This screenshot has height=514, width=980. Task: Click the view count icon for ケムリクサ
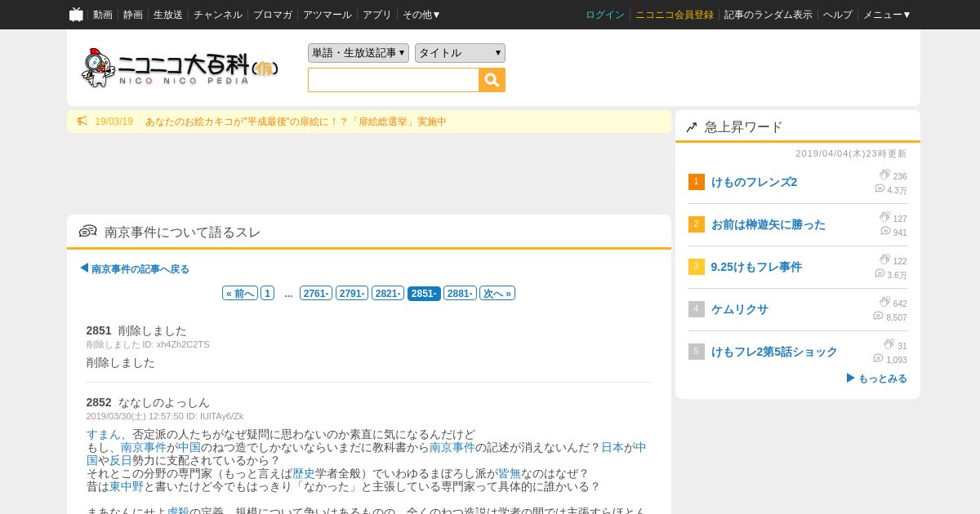(884, 302)
